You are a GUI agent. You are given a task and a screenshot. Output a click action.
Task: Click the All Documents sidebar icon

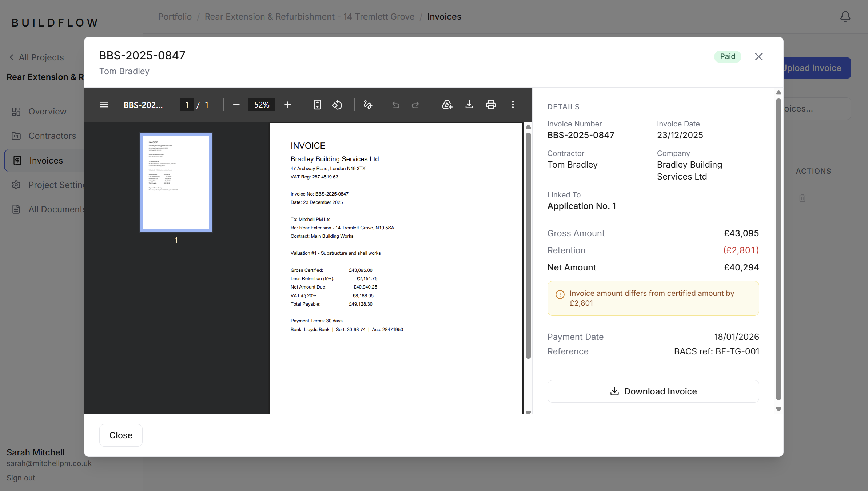(16, 209)
